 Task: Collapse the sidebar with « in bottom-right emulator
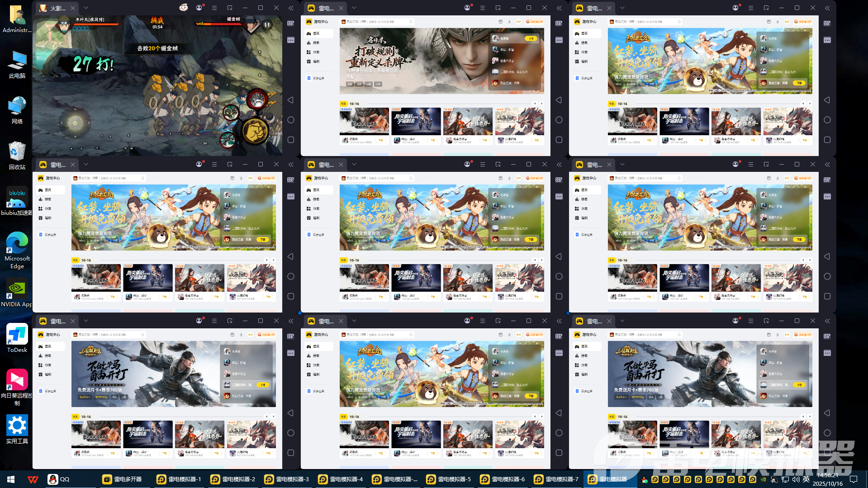[827, 321]
